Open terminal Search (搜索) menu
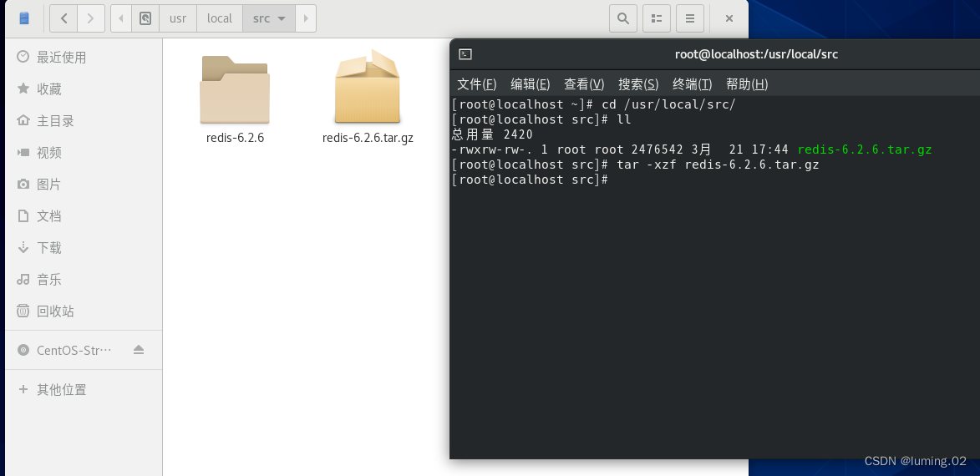The width and height of the screenshot is (980, 476). pyautogui.click(x=638, y=84)
